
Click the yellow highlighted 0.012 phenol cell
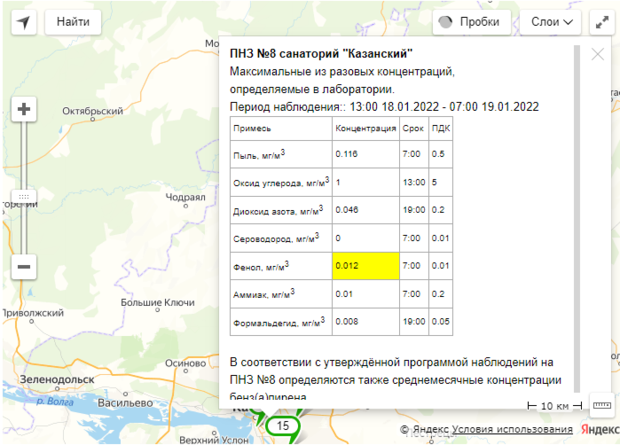click(x=365, y=266)
